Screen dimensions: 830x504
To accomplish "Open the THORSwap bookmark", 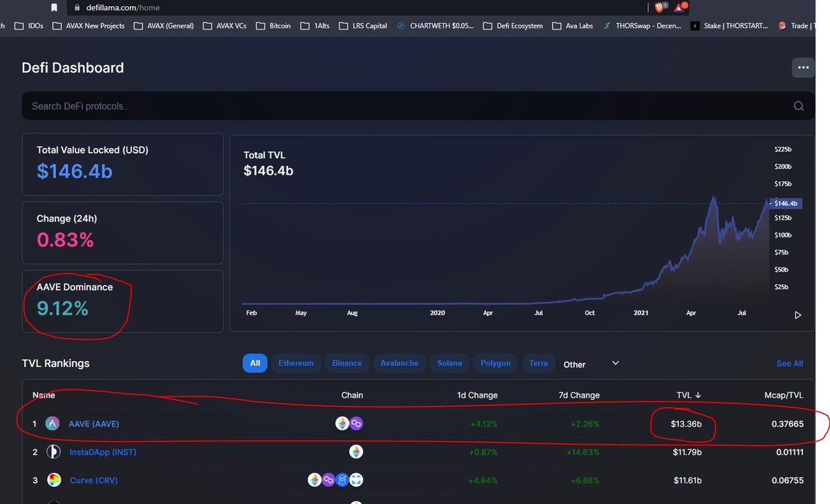I will click(x=643, y=26).
